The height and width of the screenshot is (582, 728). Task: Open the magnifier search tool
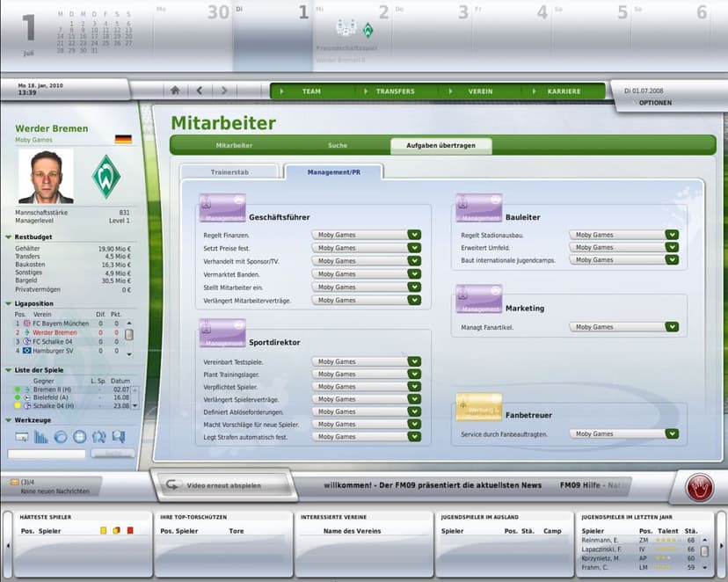[119, 437]
